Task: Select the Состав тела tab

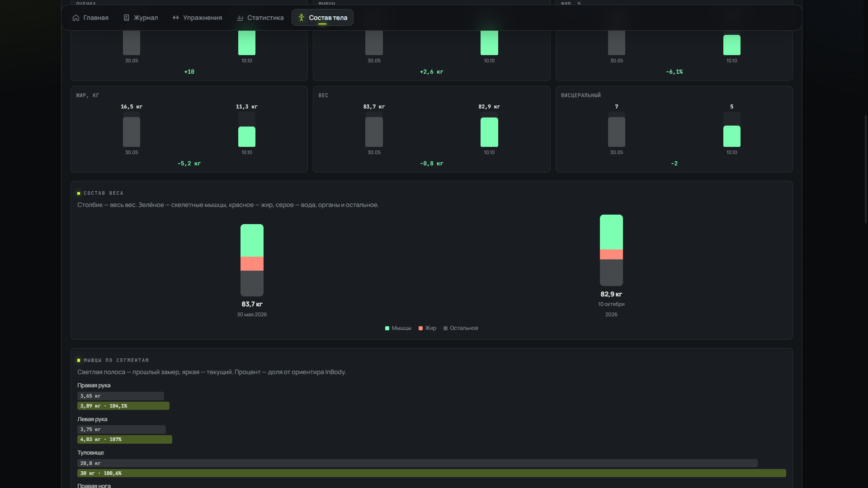Action: coord(322,18)
